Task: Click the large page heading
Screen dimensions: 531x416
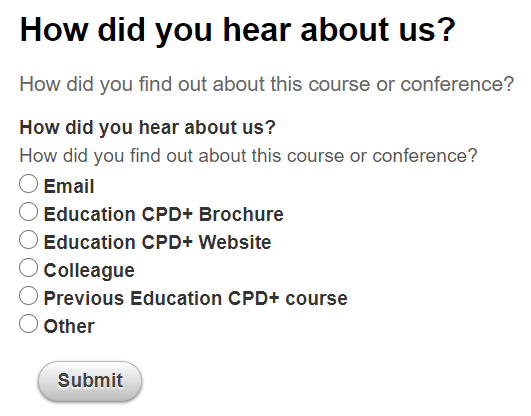Action: [x=238, y=30]
